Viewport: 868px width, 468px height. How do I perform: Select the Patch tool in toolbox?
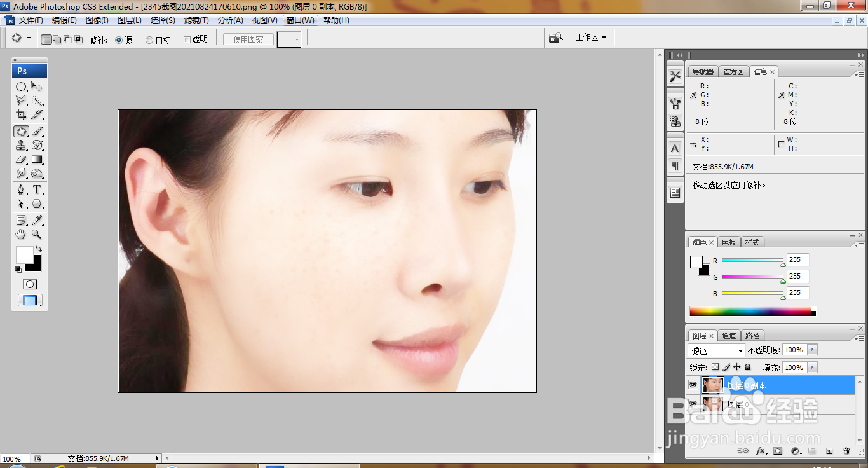tap(21, 132)
